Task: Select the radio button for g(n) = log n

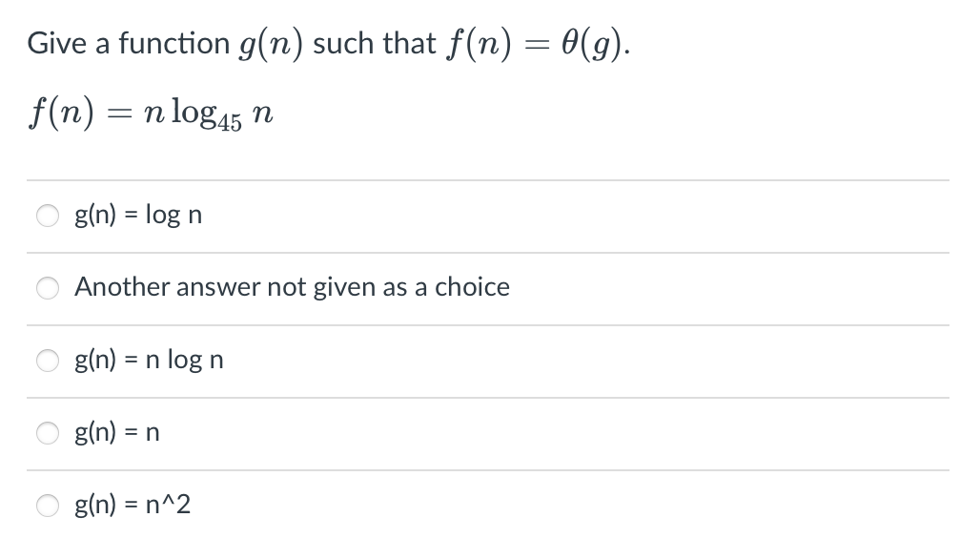Action: click(x=48, y=216)
